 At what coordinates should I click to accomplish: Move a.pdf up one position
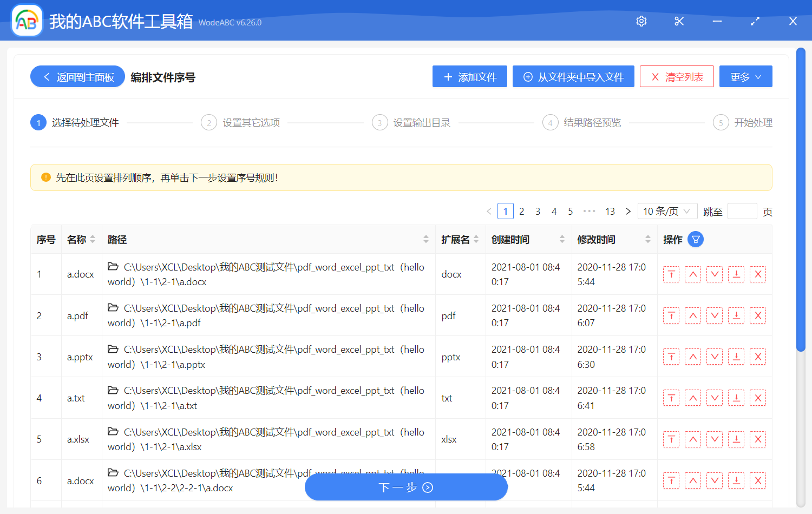click(x=693, y=315)
